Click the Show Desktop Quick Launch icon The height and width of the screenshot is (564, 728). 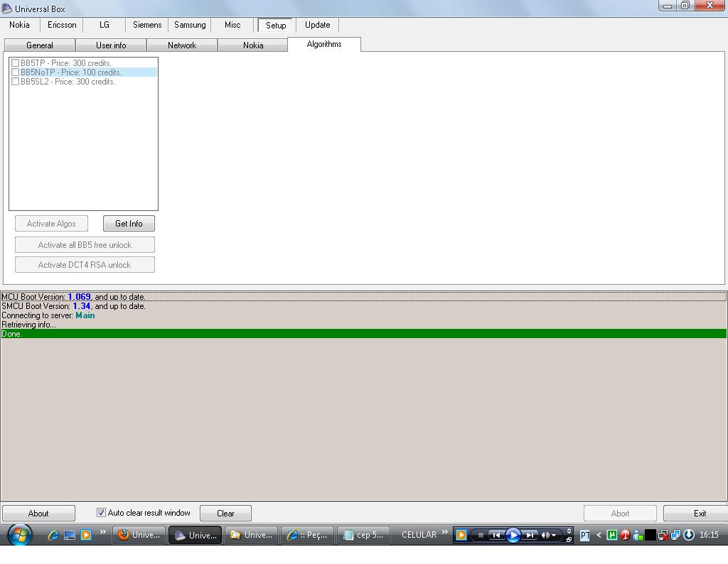pos(70,535)
